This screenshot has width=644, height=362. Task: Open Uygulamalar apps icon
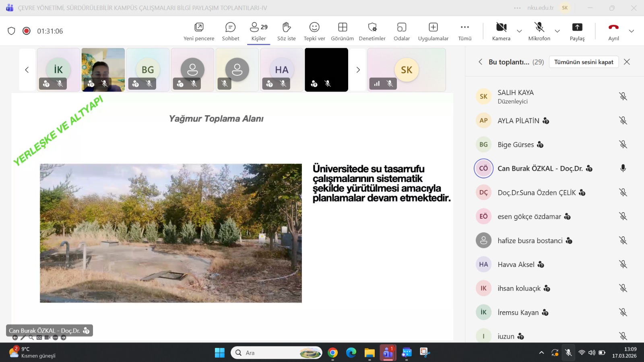tap(433, 27)
